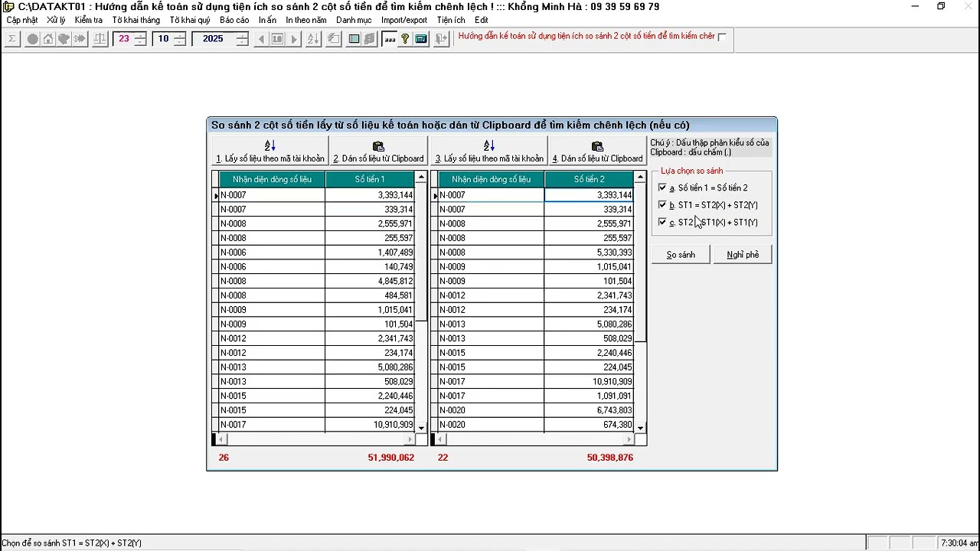Click clipboard icon above button 4 Dán số liệu

pyautogui.click(x=597, y=145)
